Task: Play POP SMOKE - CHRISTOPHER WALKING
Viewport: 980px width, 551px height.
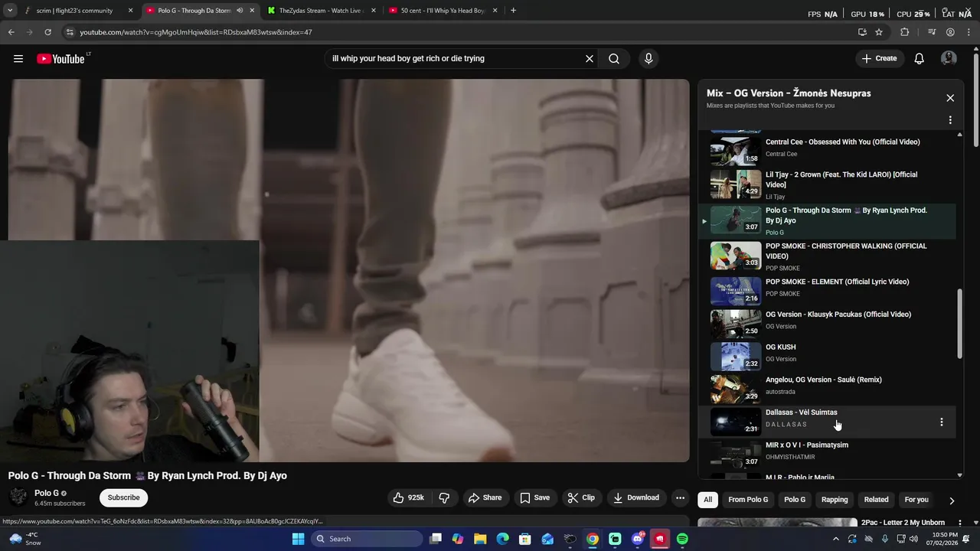Action: tap(826, 256)
